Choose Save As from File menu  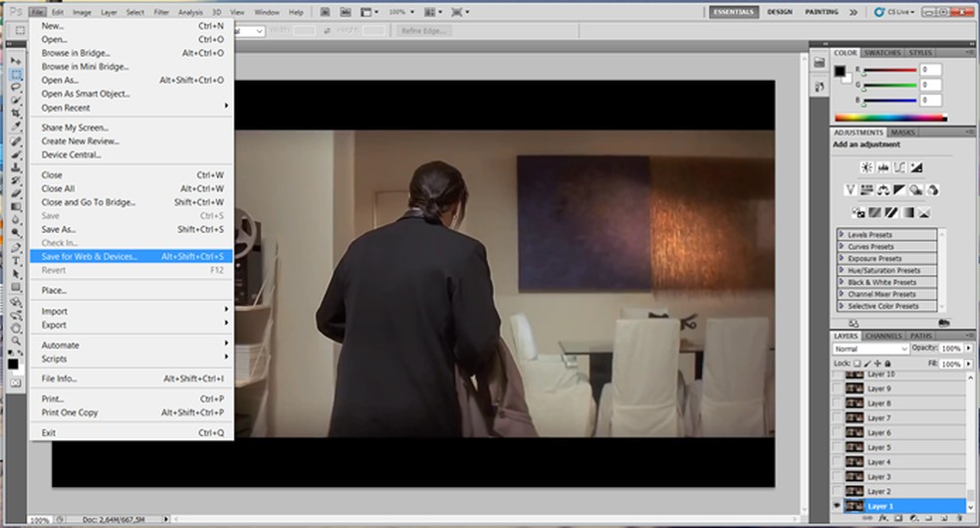coord(131,229)
